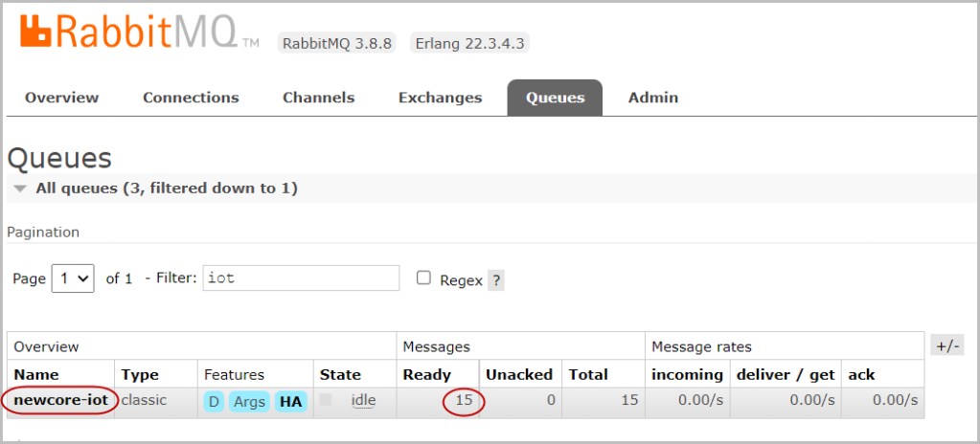Click the Regex help question mark
The height and width of the screenshot is (444, 980).
point(496,280)
